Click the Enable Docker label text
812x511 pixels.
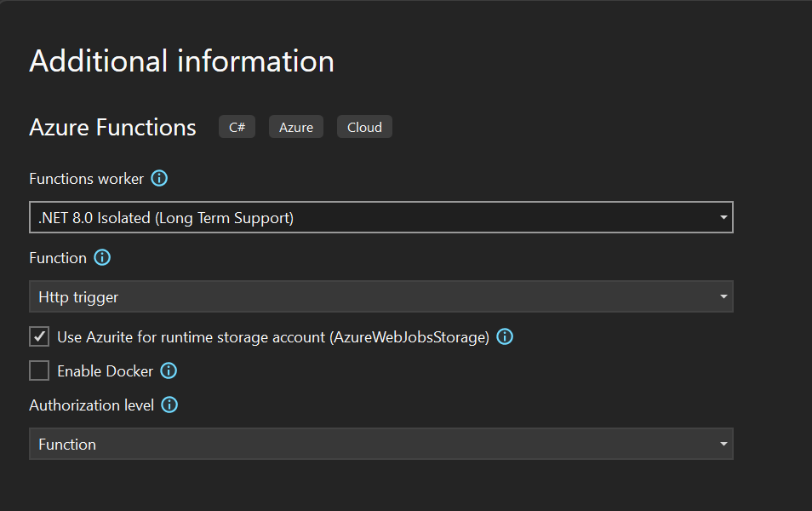point(104,370)
